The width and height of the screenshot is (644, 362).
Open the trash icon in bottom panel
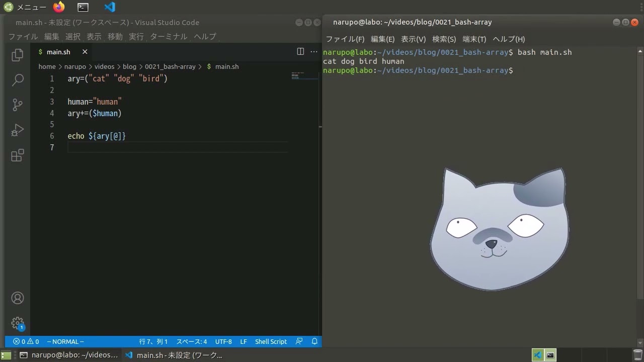point(637,355)
